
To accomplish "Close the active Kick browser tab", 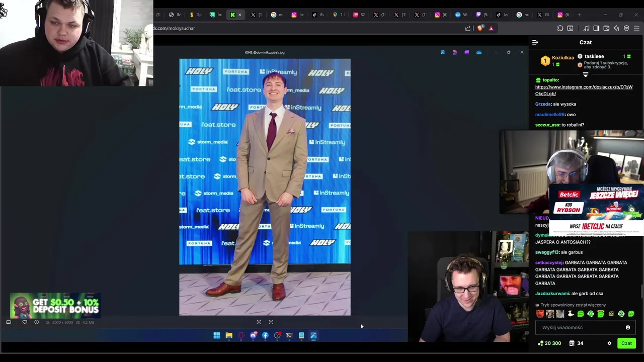I will (x=239, y=15).
